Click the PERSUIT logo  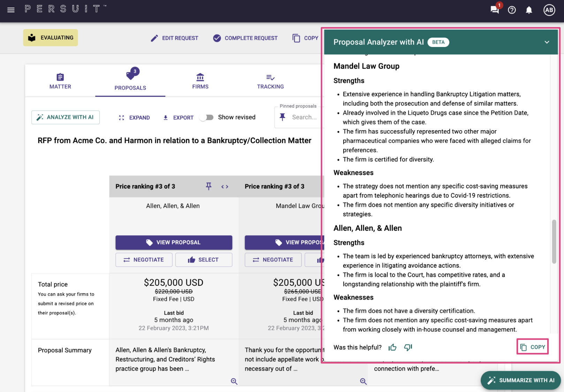click(x=65, y=9)
